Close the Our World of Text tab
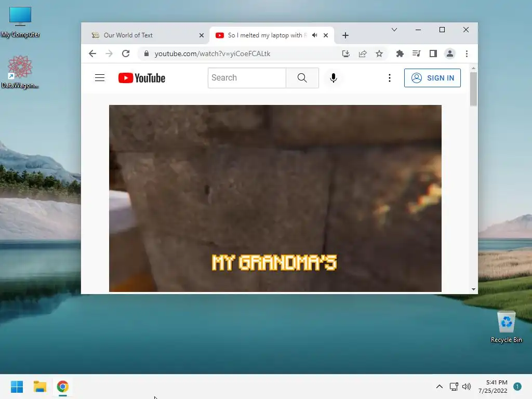The width and height of the screenshot is (532, 399). (x=202, y=35)
